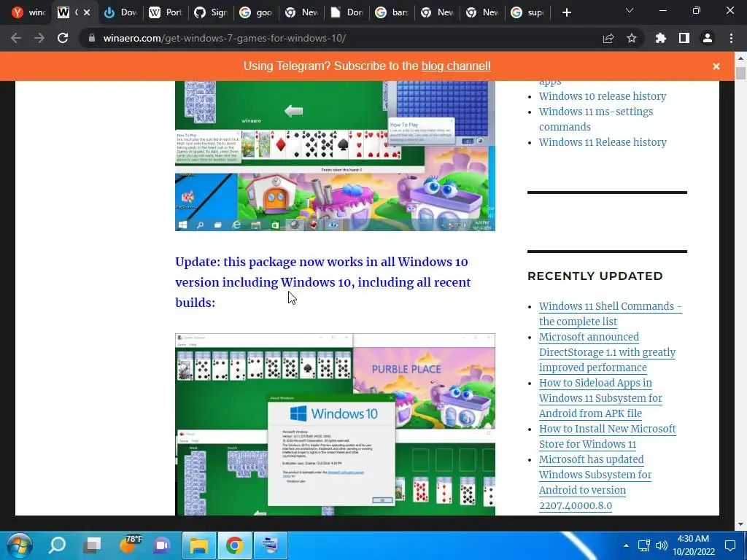This screenshot has width=747, height=560.
Task: Click the address bar URL
Action: pos(225,38)
